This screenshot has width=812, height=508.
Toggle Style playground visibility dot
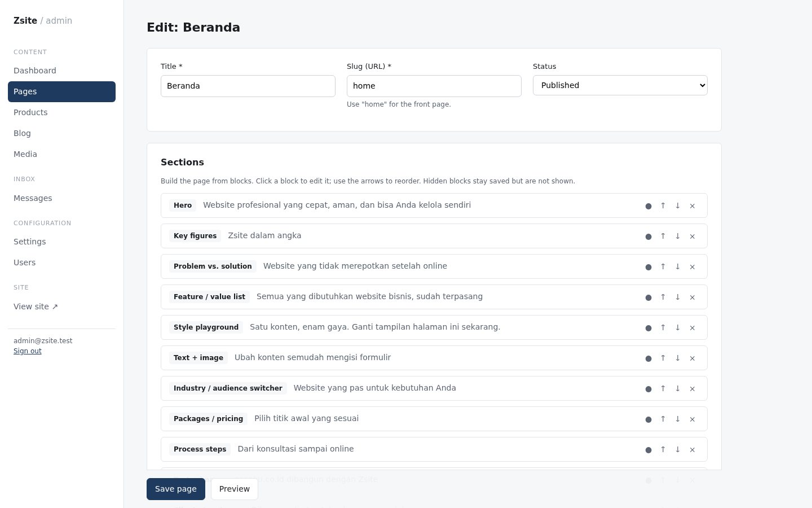pyautogui.click(x=648, y=327)
